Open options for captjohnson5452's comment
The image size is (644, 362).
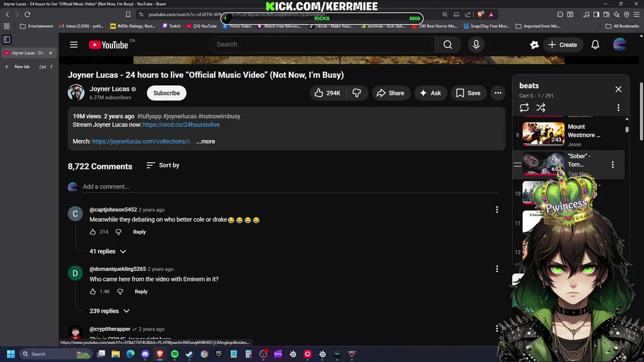click(497, 210)
